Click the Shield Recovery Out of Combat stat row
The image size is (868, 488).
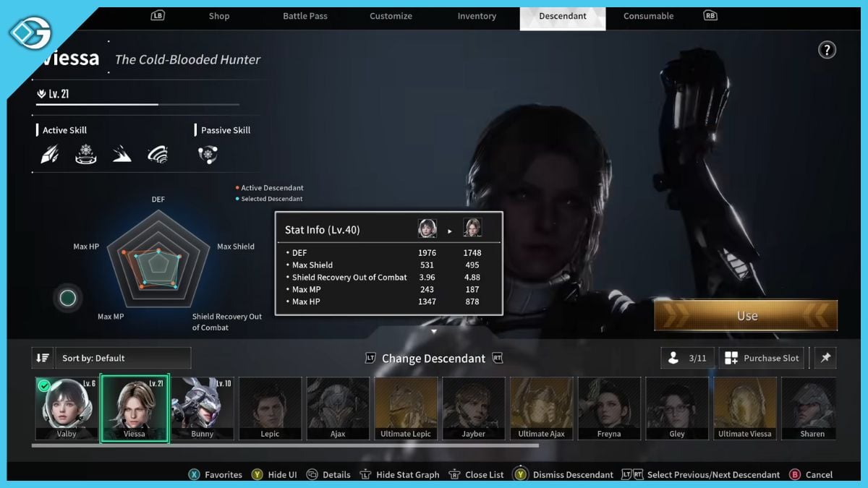(x=388, y=278)
